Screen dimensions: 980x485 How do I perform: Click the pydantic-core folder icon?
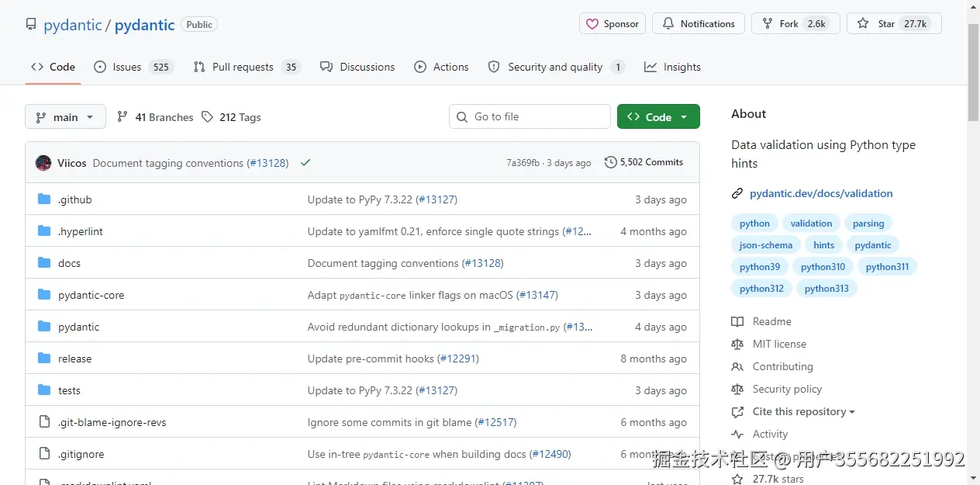tap(44, 295)
